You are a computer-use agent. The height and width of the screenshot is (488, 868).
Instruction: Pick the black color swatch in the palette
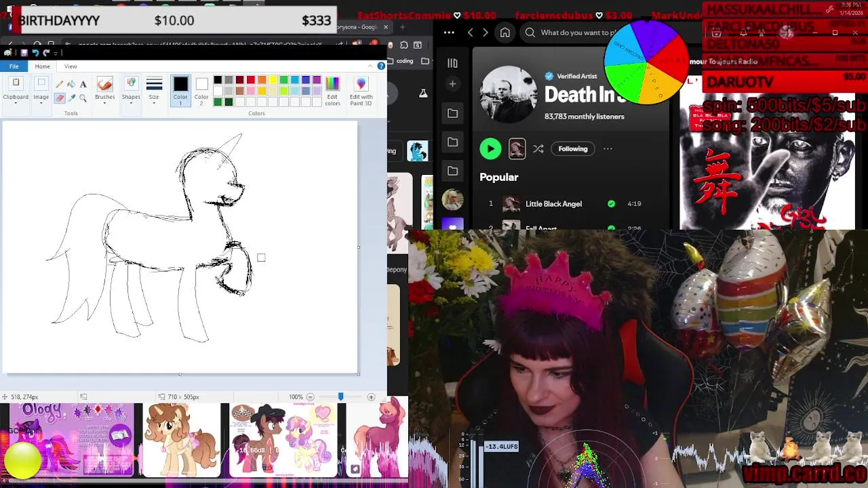point(218,80)
